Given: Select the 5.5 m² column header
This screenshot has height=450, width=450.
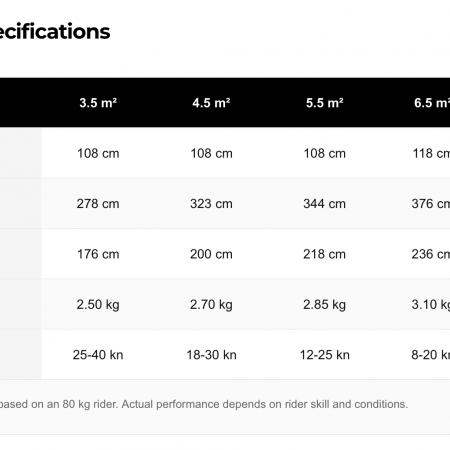Looking at the screenshot, I should [325, 103].
